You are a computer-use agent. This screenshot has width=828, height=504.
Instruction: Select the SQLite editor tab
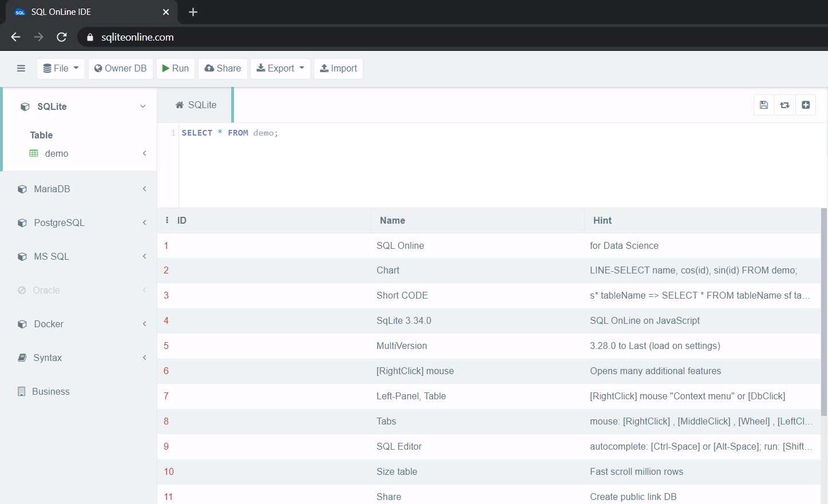[196, 105]
